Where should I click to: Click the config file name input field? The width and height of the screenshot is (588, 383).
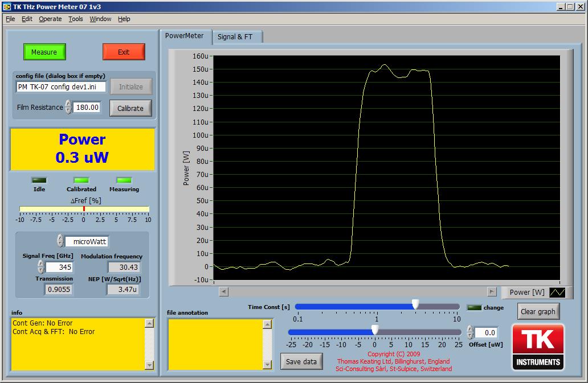point(61,87)
